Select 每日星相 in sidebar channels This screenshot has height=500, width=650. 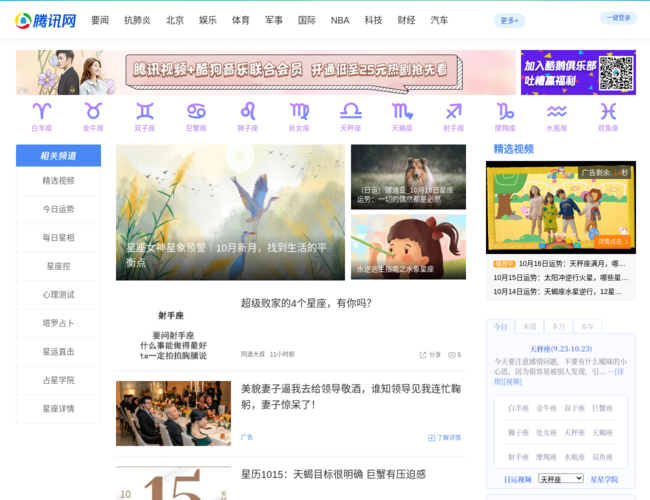[x=58, y=238]
